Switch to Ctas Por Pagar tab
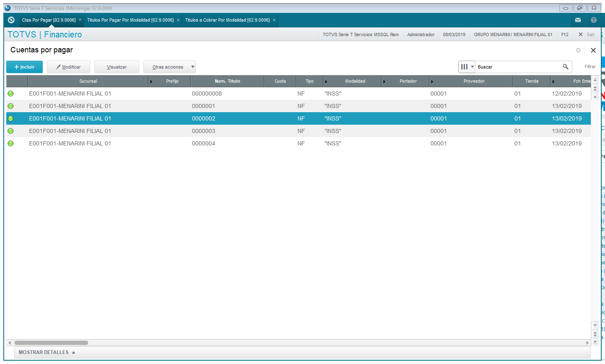Viewport: 605px width, 364px height. 49,20
